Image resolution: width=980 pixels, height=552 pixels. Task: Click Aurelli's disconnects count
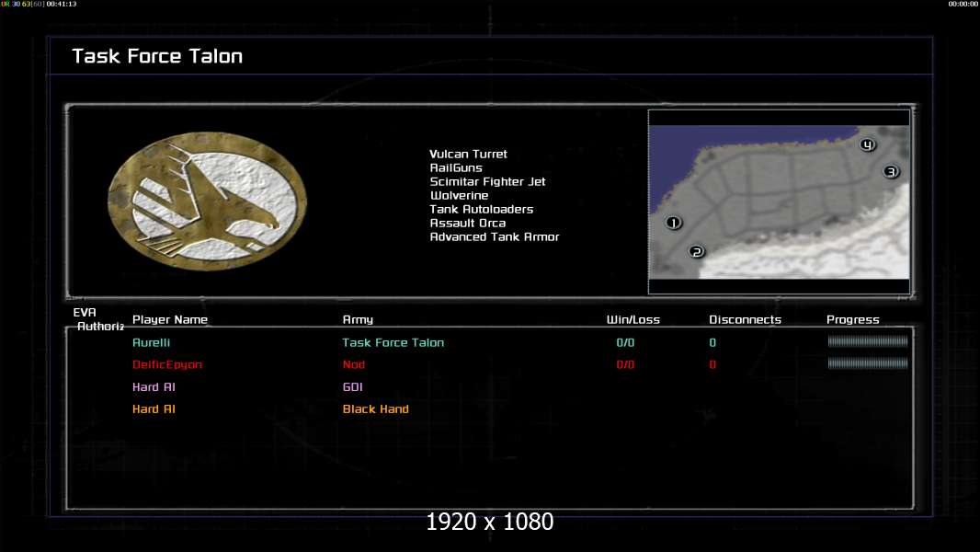click(712, 342)
